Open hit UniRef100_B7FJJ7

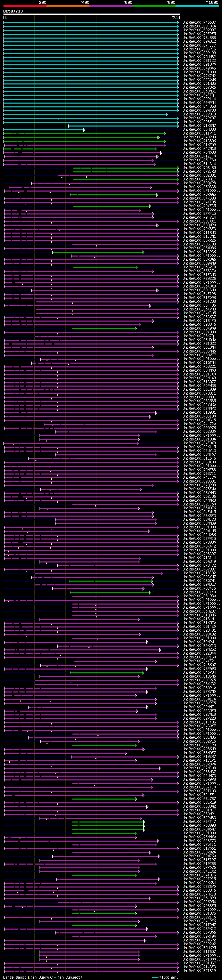coord(199,45)
